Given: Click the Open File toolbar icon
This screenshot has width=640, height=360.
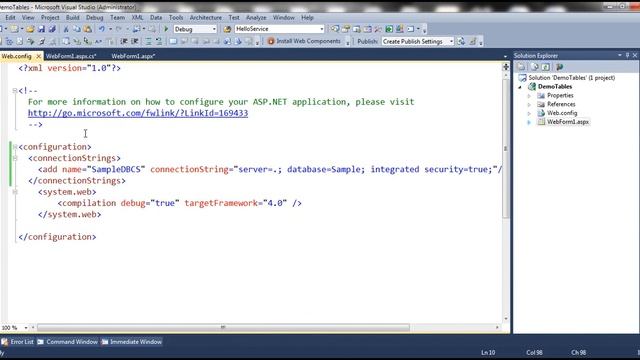Looking at the screenshot, I should click(30, 29).
